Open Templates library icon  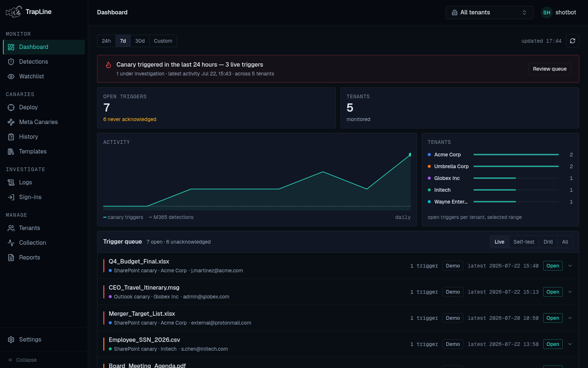click(11, 152)
